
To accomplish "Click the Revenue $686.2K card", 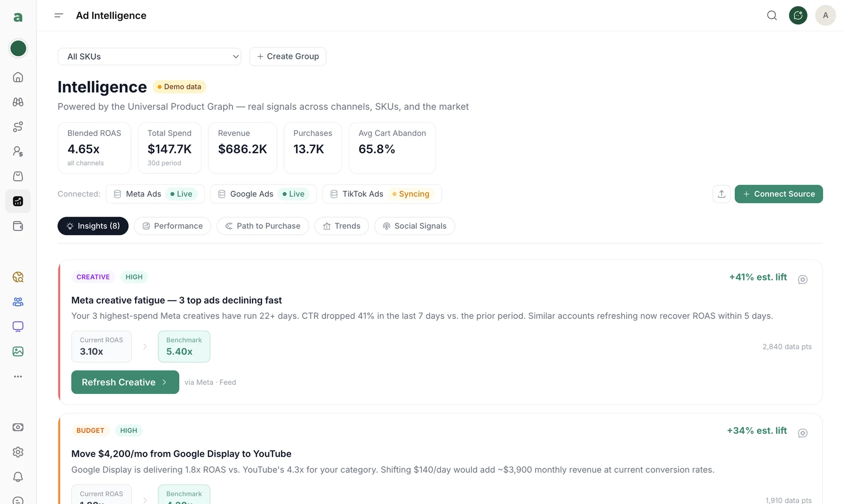I will (x=243, y=148).
